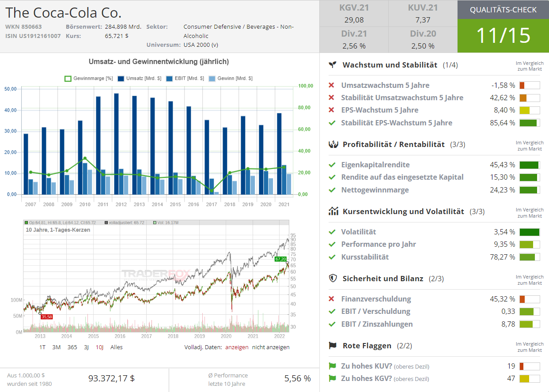
Task: Select the Alles chart timeframe
Action: (117, 347)
